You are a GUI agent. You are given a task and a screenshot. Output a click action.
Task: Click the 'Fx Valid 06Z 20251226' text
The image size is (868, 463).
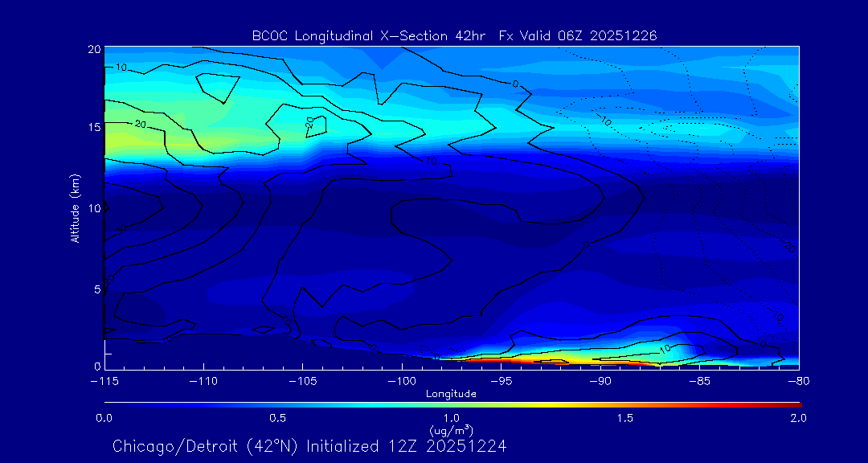pos(578,36)
